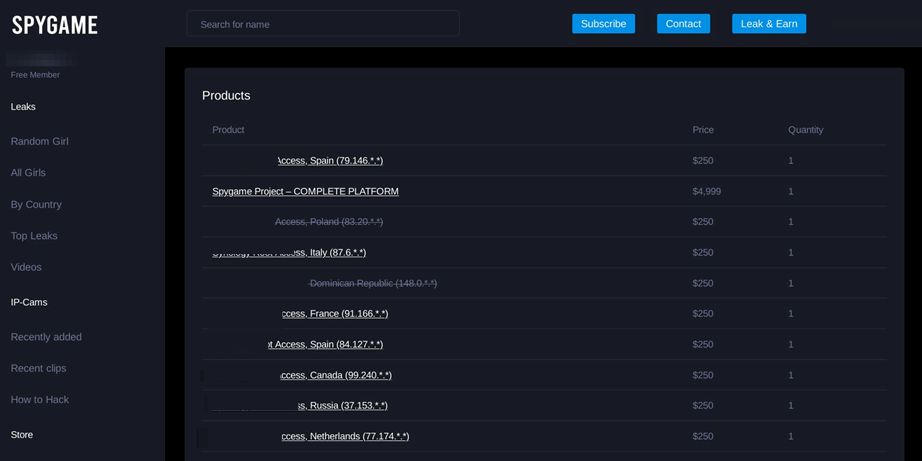Open the By Country sidebar item
Screen dimensions: 922x461
[x=36, y=205]
